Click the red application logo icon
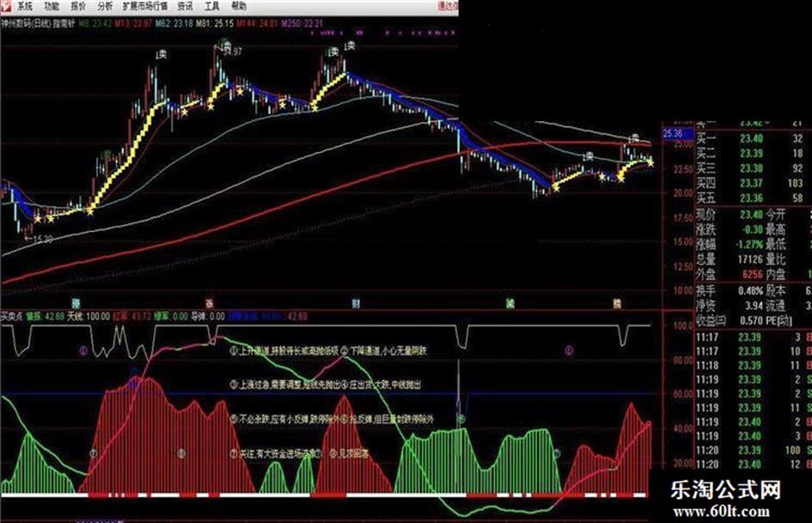The height and width of the screenshot is (523, 812). tap(6, 6)
